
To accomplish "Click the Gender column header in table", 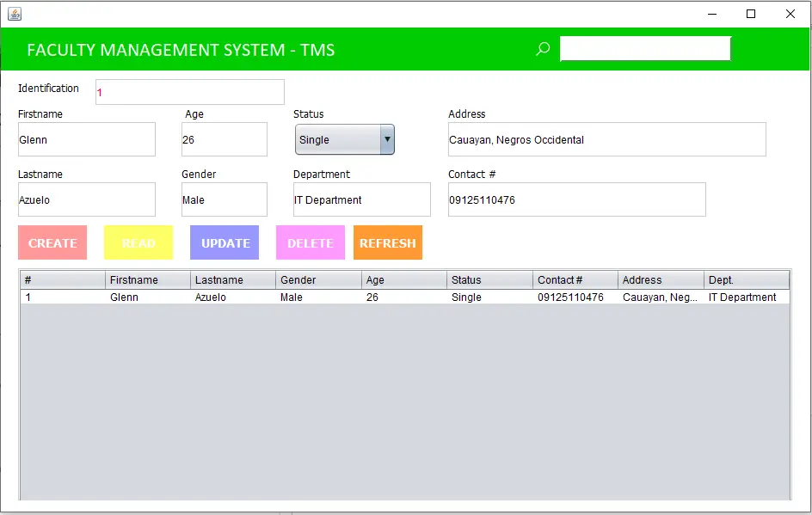I will pos(318,280).
